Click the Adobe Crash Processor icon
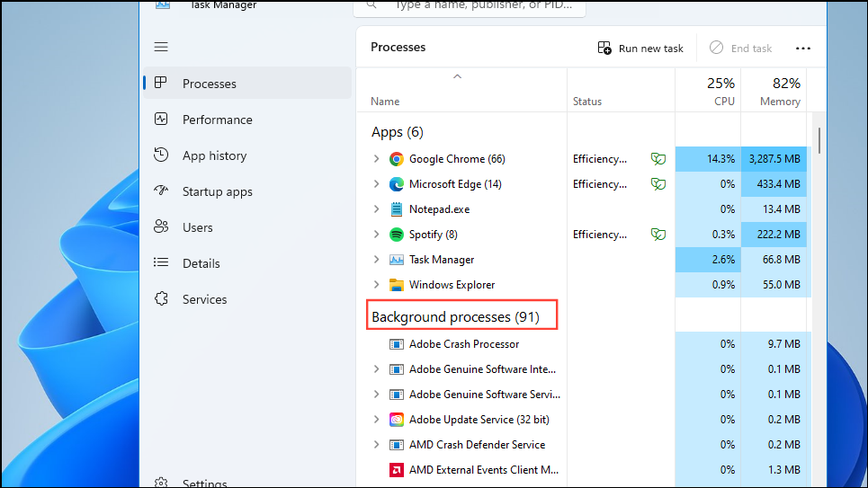The width and height of the screenshot is (868, 488). pos(397,344)
